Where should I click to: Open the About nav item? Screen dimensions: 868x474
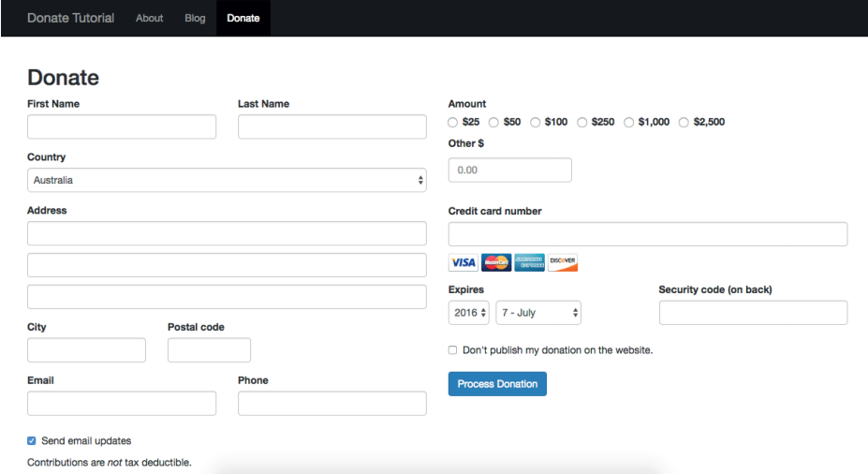point(150,19)
